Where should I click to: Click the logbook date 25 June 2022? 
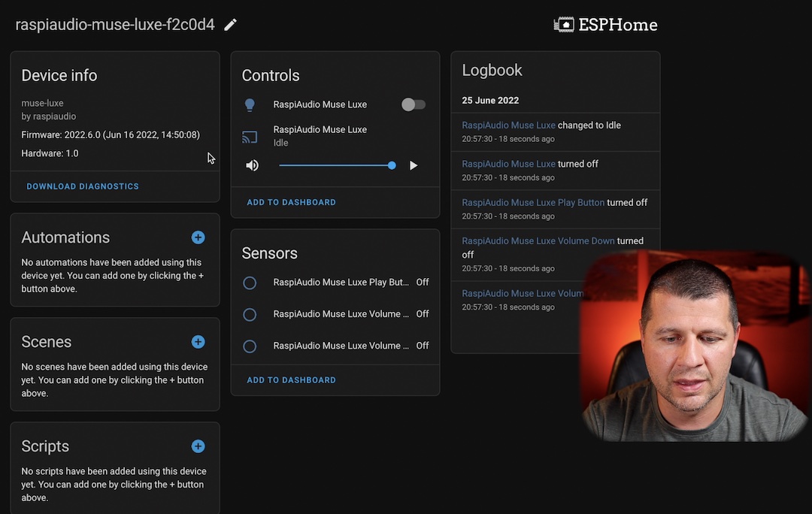(490, 101)
